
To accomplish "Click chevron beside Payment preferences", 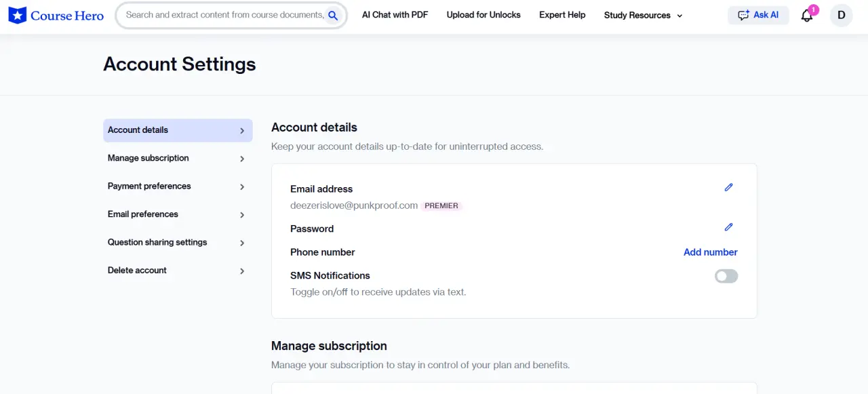I will 242,186.
